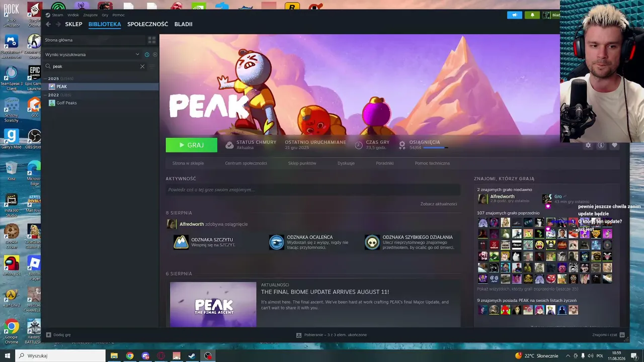
Task: Open Alfredworth's avatar in friends panel
Action: (x=482, y=199)
